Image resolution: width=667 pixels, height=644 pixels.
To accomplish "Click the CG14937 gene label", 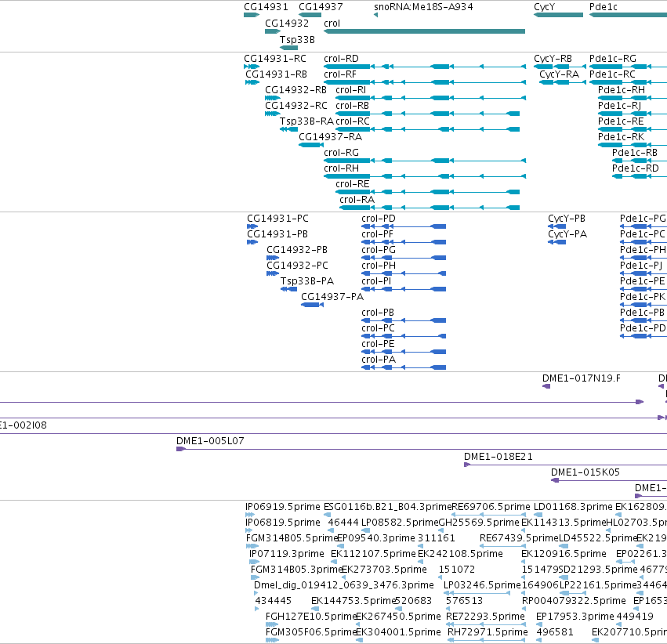I will (x=321, y=7).
